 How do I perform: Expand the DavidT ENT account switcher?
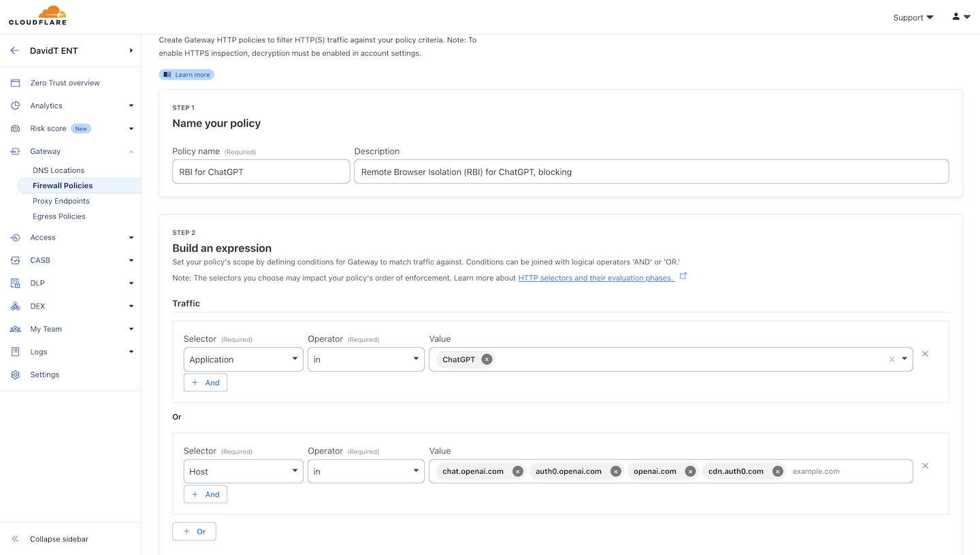point(131,50)
